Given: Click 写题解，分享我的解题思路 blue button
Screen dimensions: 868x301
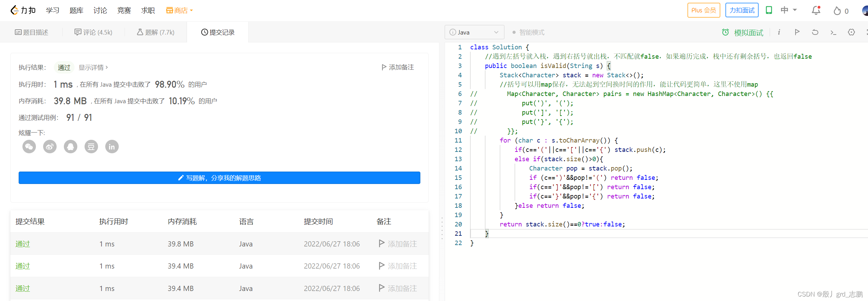Looking at the screenshot, I should pos(220,178).
